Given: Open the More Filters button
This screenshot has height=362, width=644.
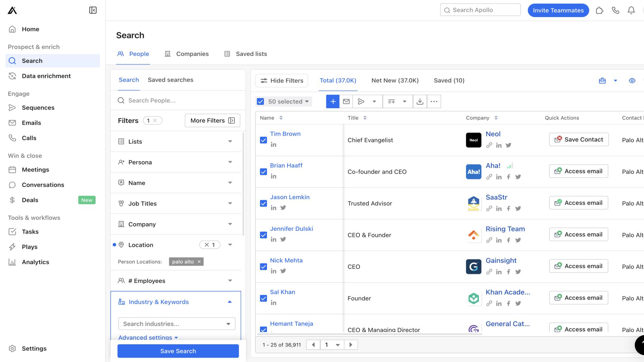Looking at the screenshot, I should pyautogui.click(x=212, y=121).
